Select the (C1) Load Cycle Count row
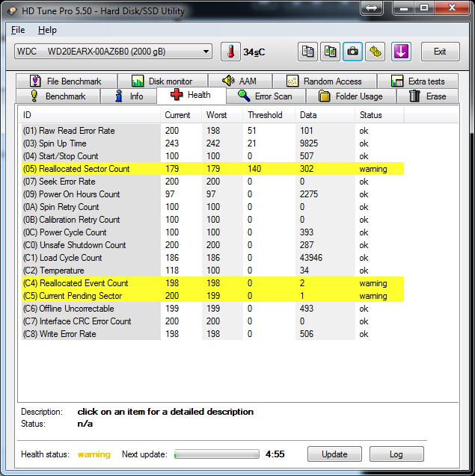The height and width of the screenshot is (476, 475). click(212, 258)
